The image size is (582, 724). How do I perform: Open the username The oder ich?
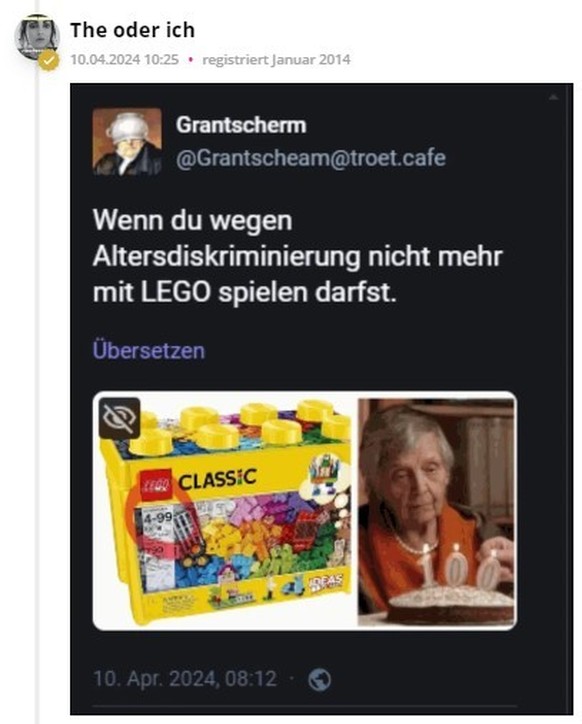coord(133,30)
